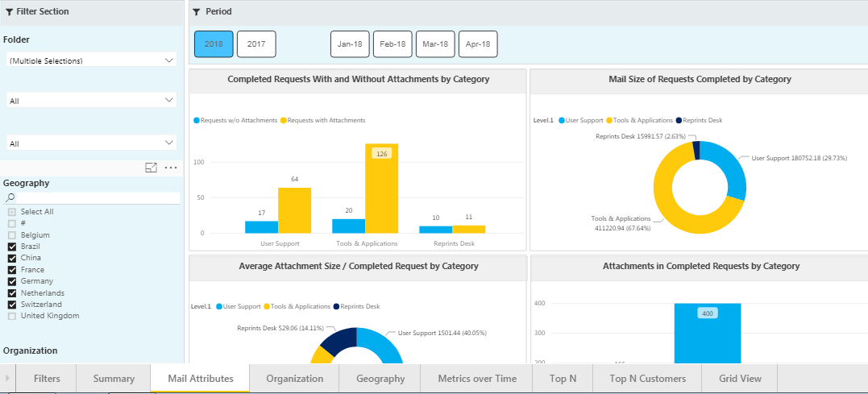Click the Period funnel icon
The width and height of the screenshot is (868, 394).
point(196,11)
